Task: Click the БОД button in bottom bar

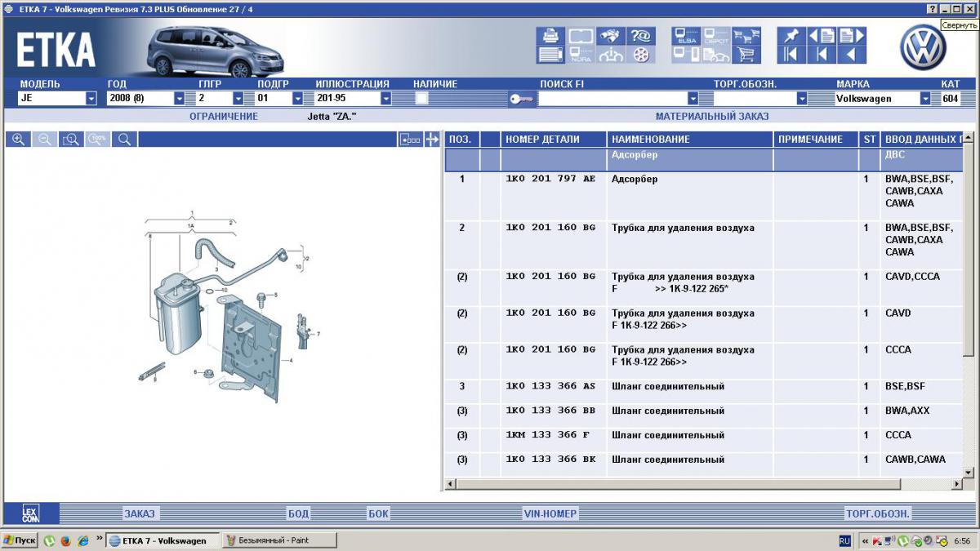Action: 299,513
